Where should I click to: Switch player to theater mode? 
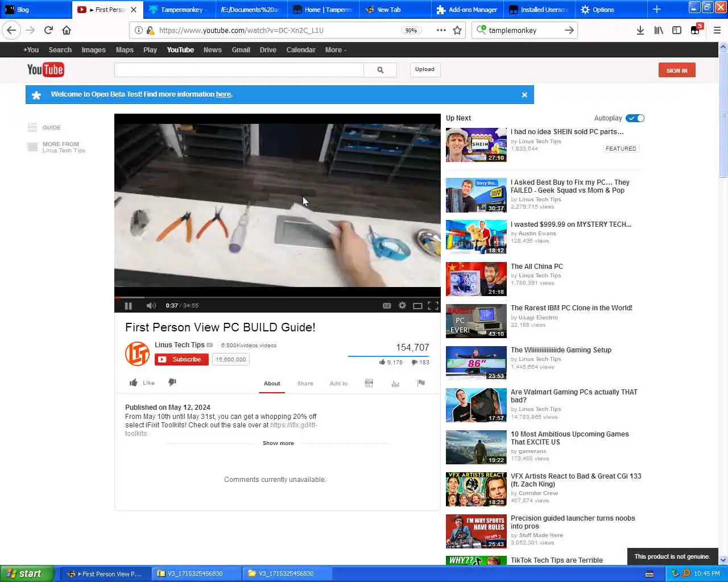417,306
